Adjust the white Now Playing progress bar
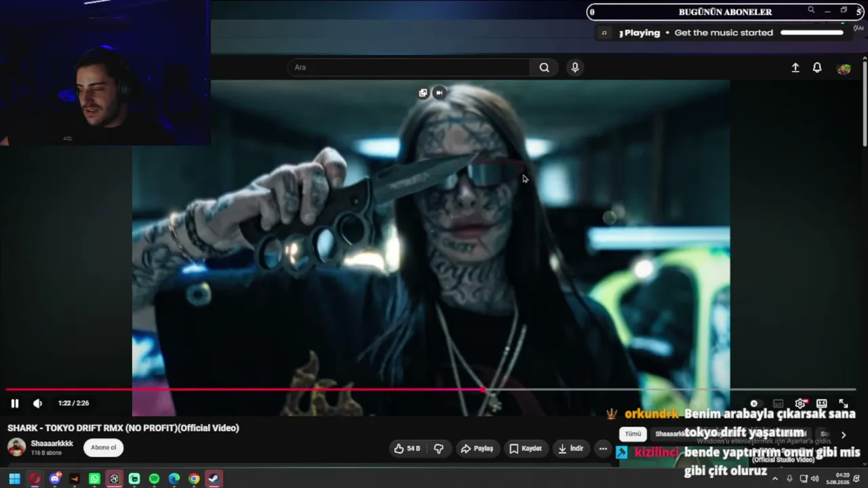The width and height of the screenshot is (868, 488). click(x=812, y=33)
